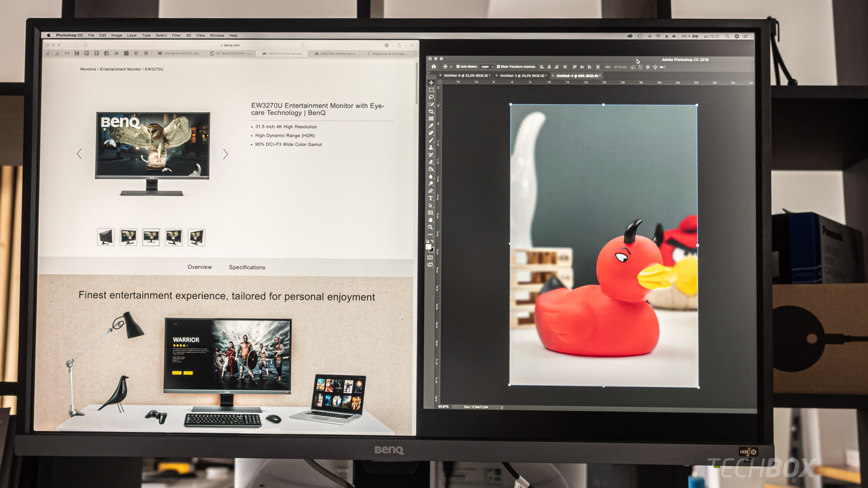
Task: Toggle Show Transform Controls checkbox
Action: point(498,67)
